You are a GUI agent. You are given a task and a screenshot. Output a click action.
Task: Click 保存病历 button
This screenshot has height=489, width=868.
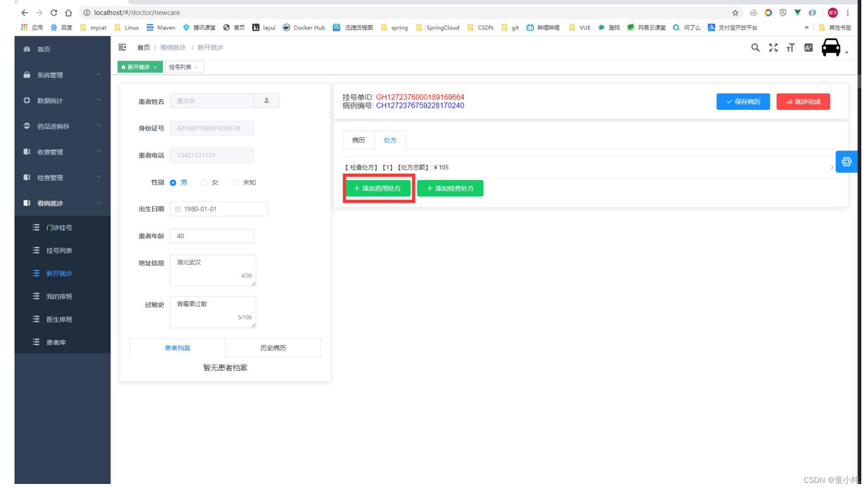tap(743, 101)
